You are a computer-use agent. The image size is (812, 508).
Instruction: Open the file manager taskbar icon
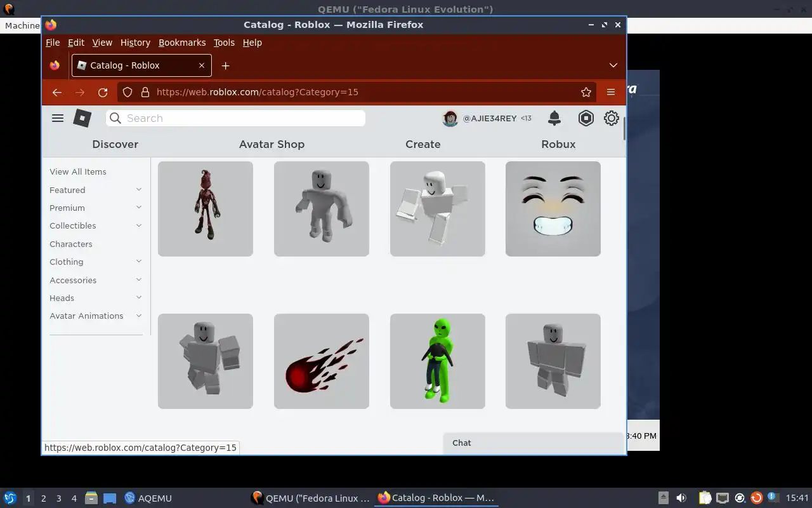[x=91, y=498]
